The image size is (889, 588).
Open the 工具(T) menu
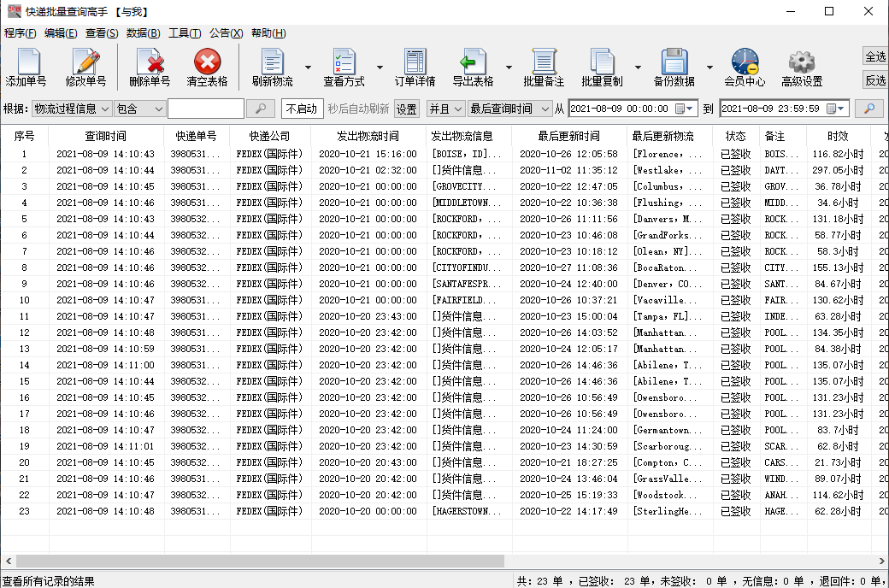(x=185, y=32)
